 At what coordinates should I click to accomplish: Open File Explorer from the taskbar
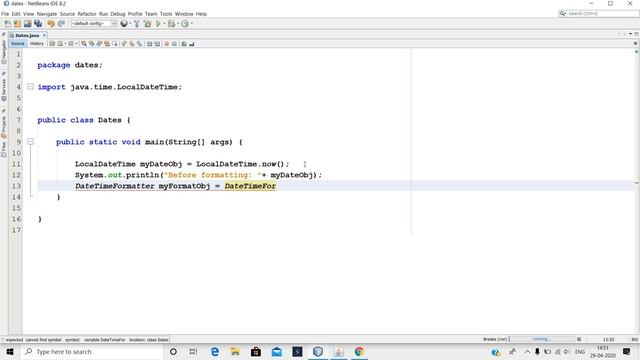click(235, 351)
